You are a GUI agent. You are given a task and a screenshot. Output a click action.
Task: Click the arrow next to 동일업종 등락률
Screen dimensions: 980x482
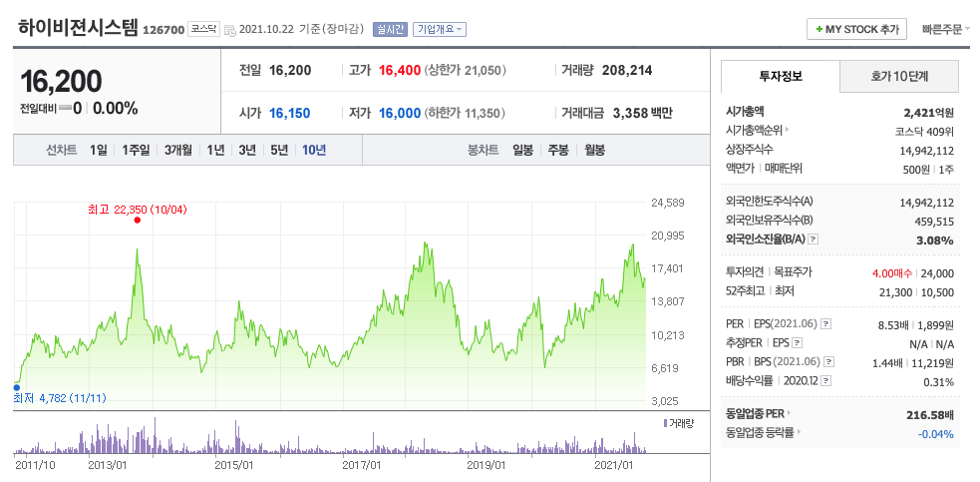(799, 432)
